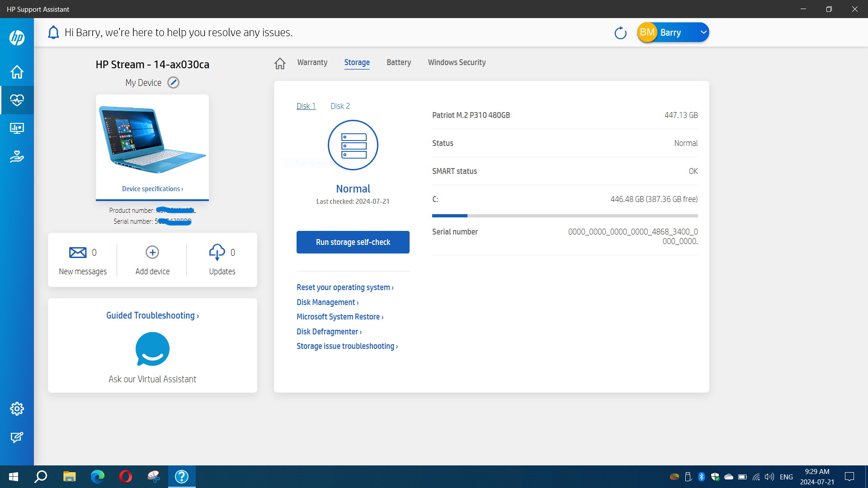Open the diagnostics monitor sidebar icon
This screenshot has height=488, width=868.
pos(17,128)
